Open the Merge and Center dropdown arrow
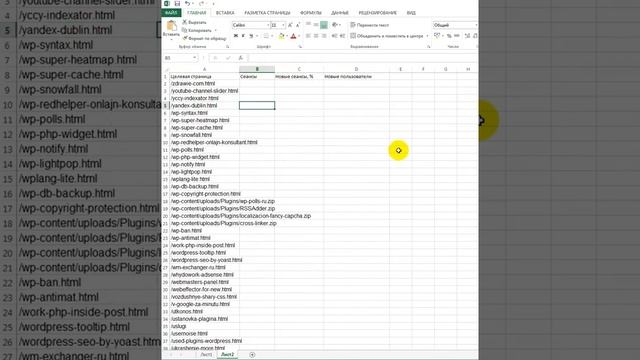Image resolution: width=640 pixels, height=360 pixels. (x=427, y=36)
